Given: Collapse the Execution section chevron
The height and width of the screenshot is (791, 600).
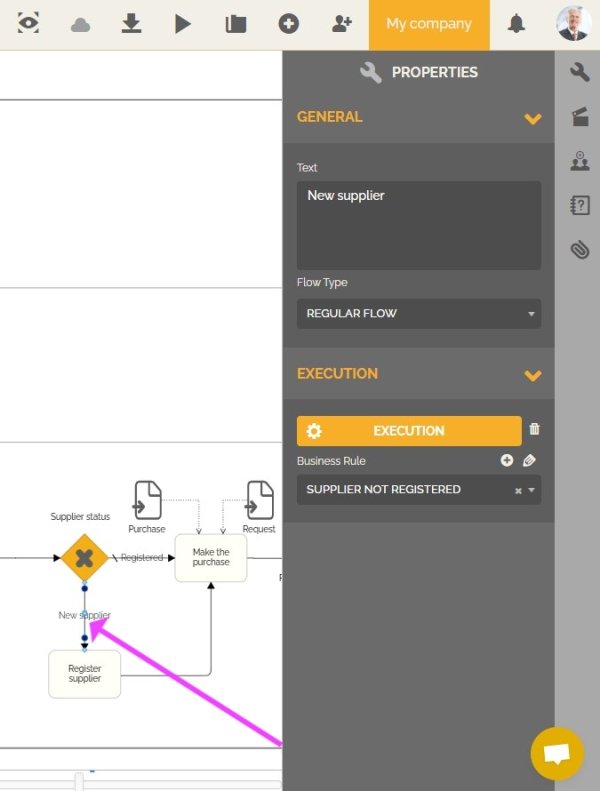Looking at the screenshot, I should [x=532, y=375].
